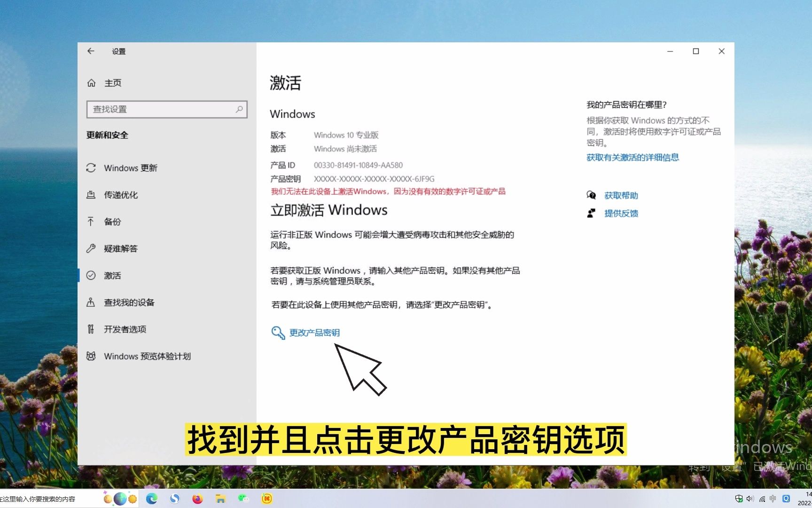Screen dimensions: 812x508
Task: Click the 疑难解答 wrench icon
Action: click(91, 248)
